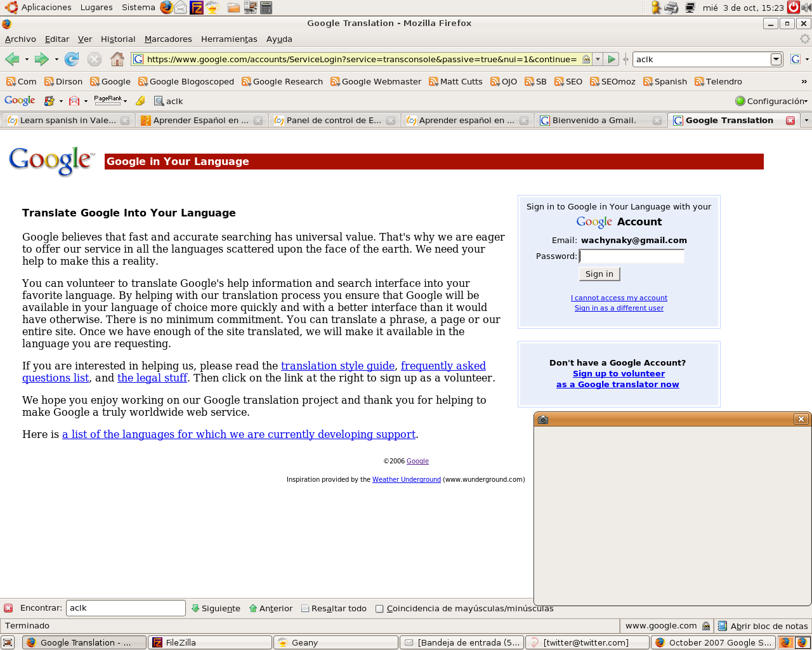Screen dimensions: 812x650
Task: Open Weather Underground link
Action: (407, 479)
